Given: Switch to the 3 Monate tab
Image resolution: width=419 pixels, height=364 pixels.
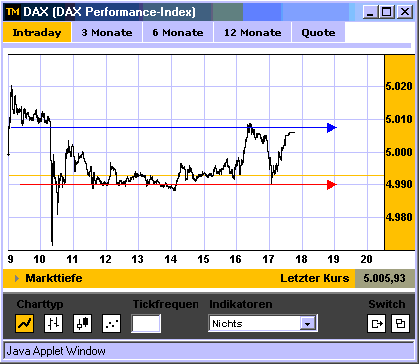Looking at the screenshot, I should pyautogui.click(x=107, y=33).
